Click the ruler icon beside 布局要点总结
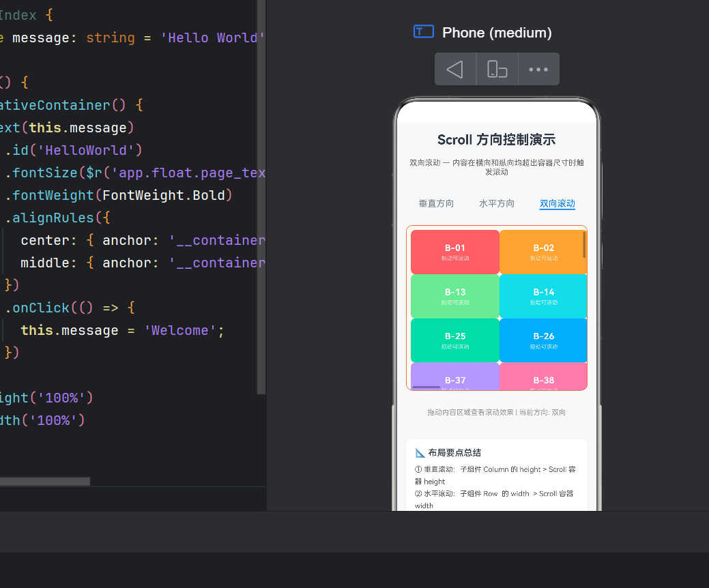The height and width of the screenshot is (588, 709). coord(420,453)
